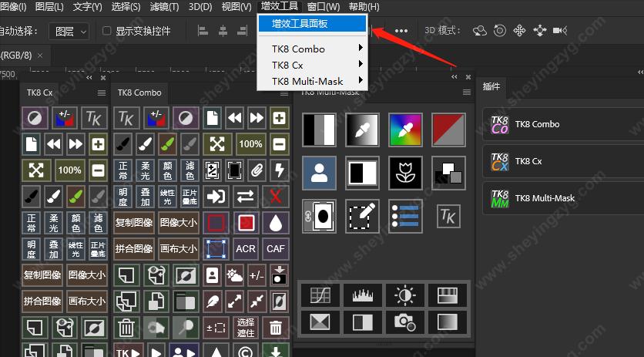Click the linked oval mask icon
644x357 pixels.
[319, 216]
